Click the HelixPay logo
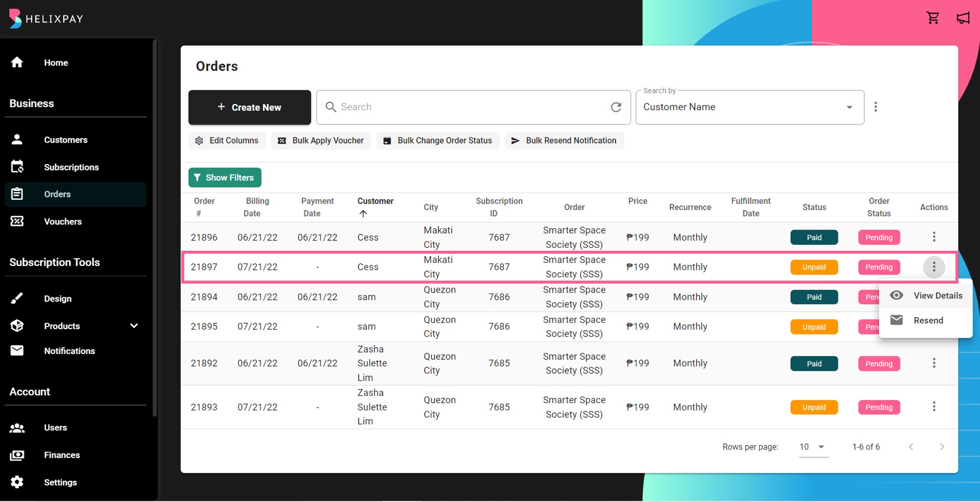Image resolution: width=980 pixels, height=502 pixels. pos(46,19)
